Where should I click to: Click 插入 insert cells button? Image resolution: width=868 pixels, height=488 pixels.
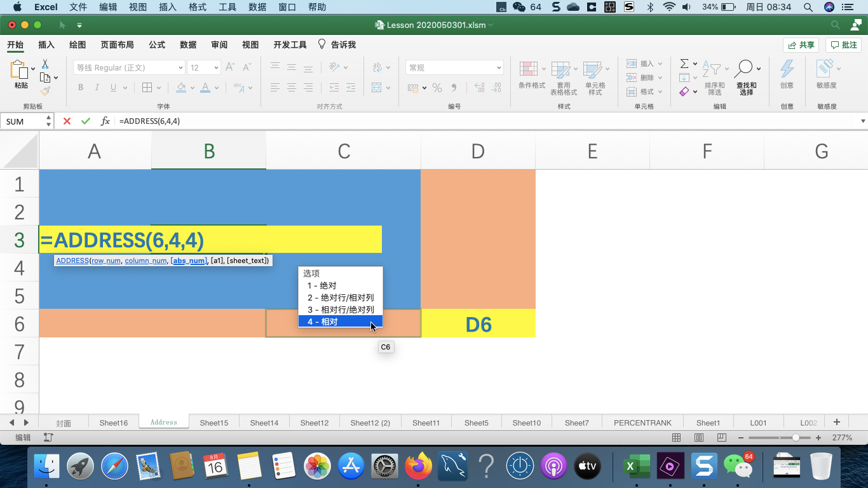point(644,64)
